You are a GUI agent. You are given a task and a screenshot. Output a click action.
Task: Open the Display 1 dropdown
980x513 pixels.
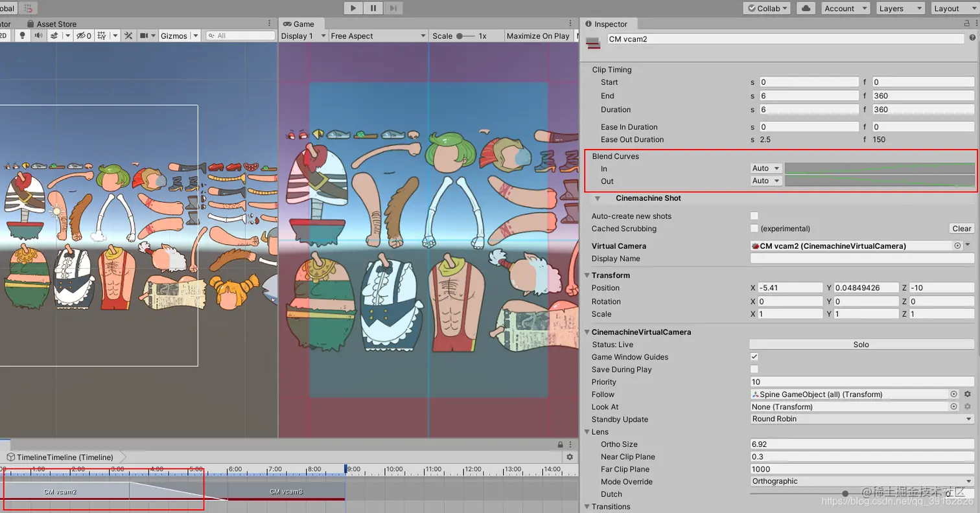click(304, 36)
